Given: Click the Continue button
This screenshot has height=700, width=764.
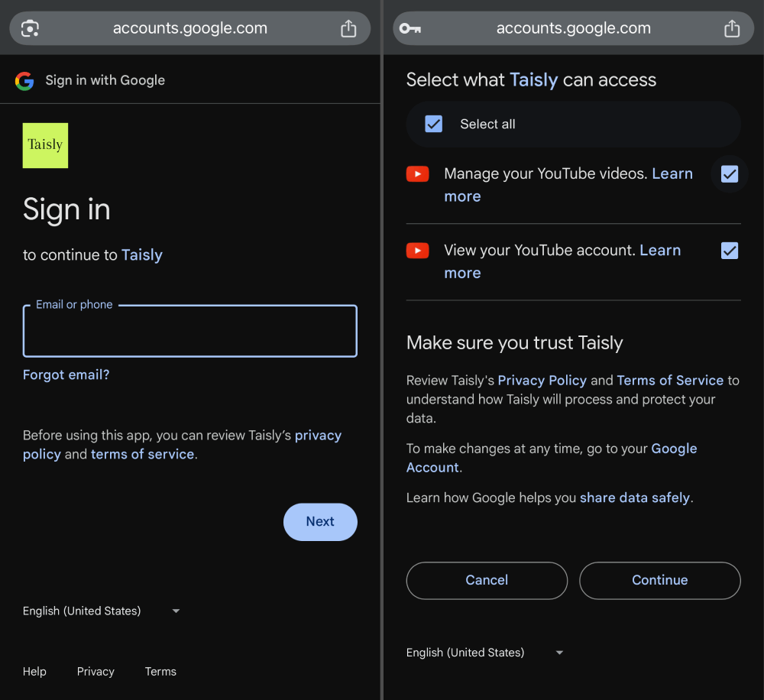Looking at the screenshot, I should (660, 580).
